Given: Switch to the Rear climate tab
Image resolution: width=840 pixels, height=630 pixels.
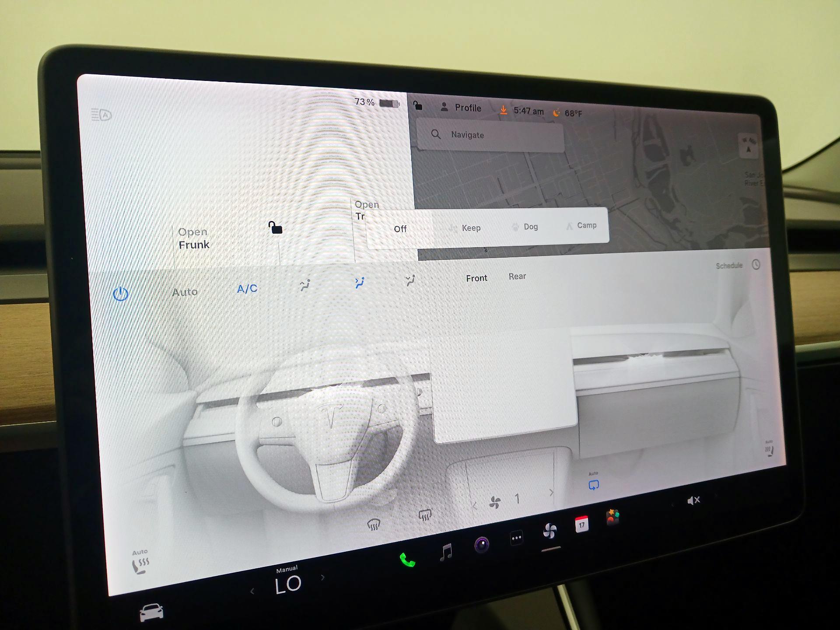Looking at the screenshot, I should 517,276.
